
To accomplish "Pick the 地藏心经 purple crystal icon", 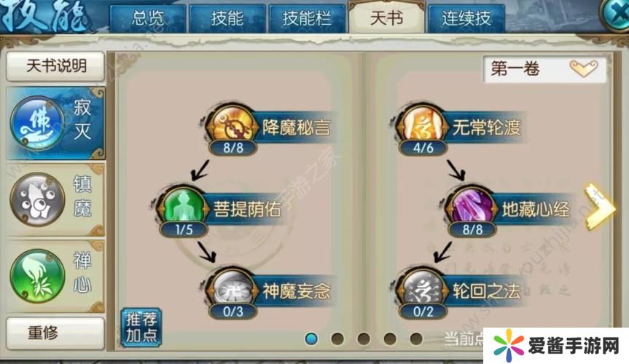I will click(x=472, y=207).
